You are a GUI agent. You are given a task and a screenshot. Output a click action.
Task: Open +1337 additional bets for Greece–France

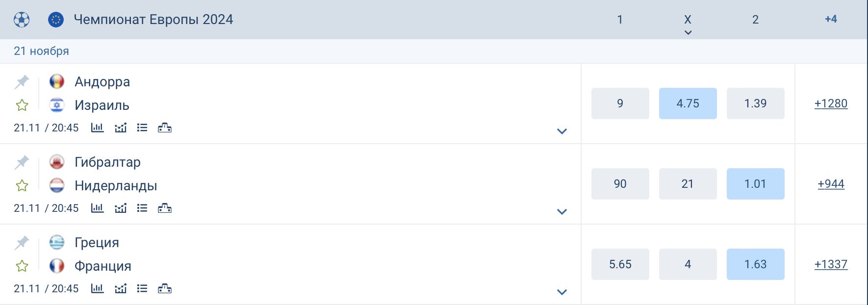831,264
